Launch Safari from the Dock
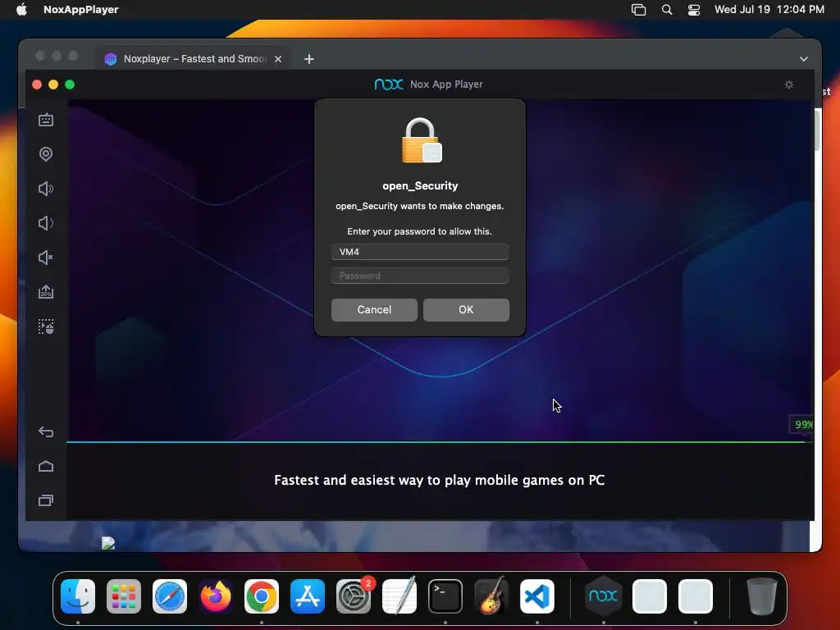Image resolution: width=840 pixels, height=630 pixels. point(170,596)
